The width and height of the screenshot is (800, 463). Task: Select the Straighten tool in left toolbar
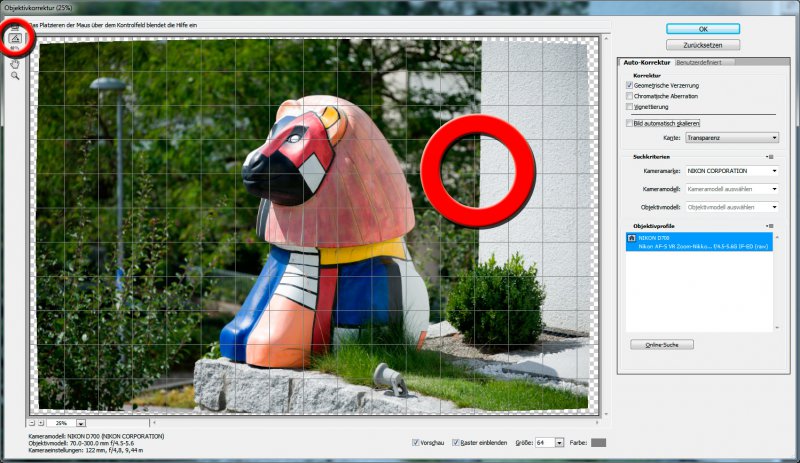click(15, 38)
